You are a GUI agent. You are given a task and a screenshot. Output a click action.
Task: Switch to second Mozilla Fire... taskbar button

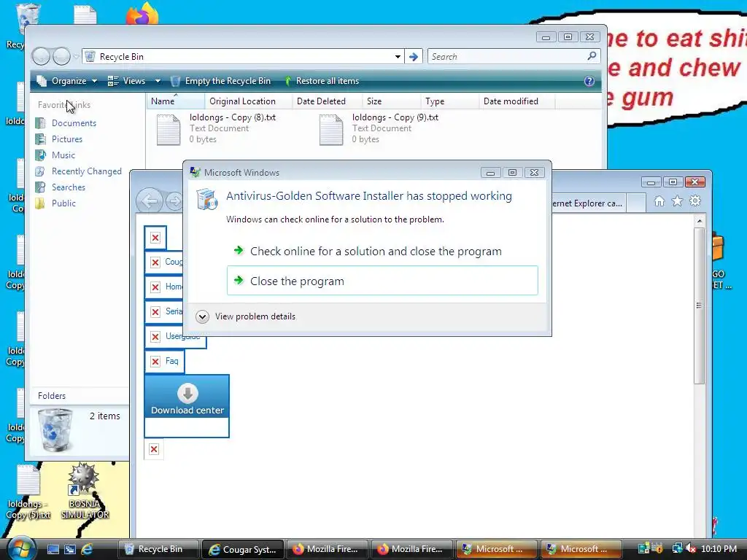coord(411,549)
